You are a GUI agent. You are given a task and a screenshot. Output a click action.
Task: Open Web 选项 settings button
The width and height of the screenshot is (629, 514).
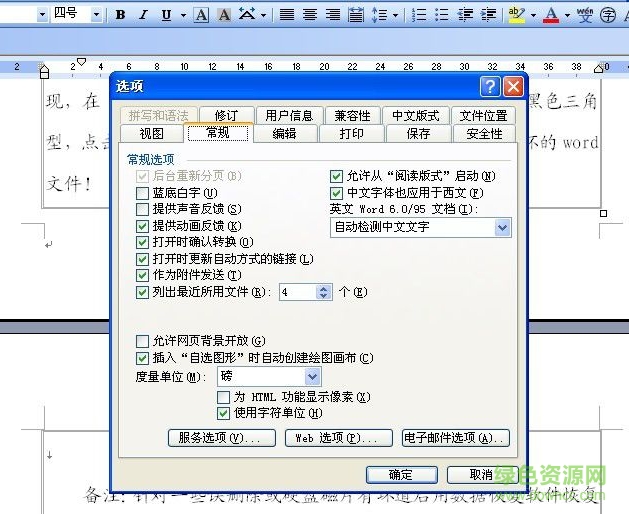click(338, 438)
